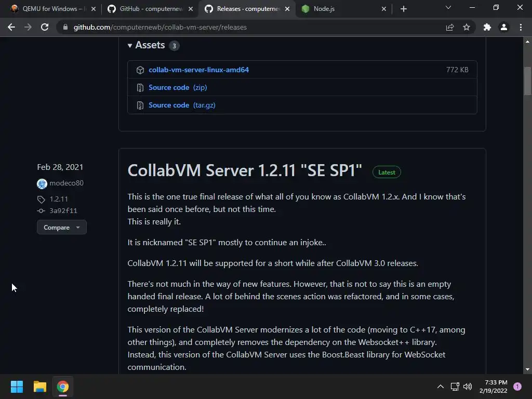Click the Latest badge
The height and width of the screenshot is (399, 532).
387,172
